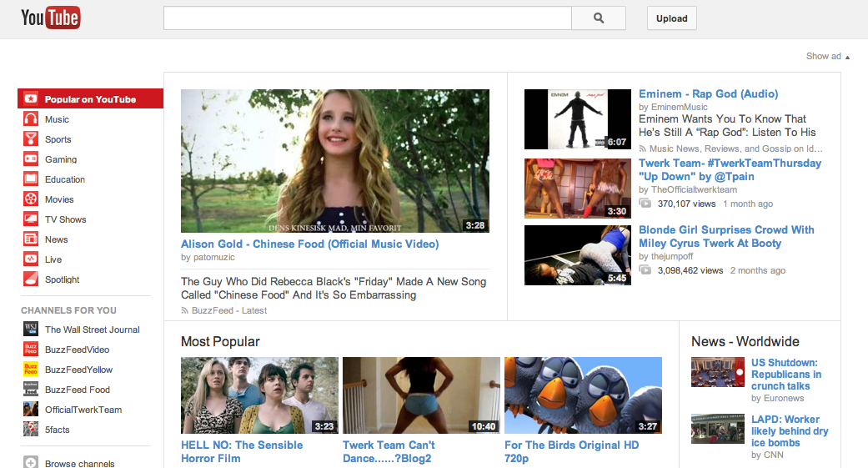The width and height of the screenshot is (868, 468).
Task: Select Popular on YouTube sidebar item
Action: pyautogui.click(x=90, y=99)
